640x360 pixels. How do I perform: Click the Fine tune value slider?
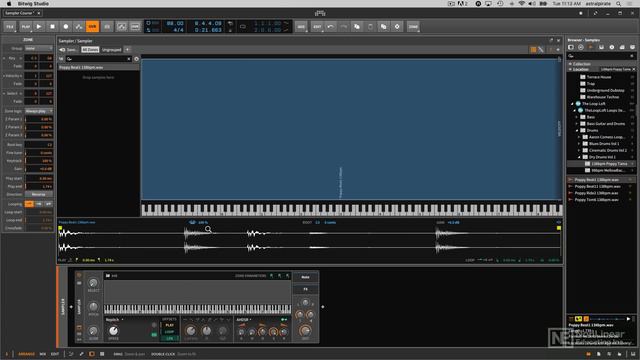39,153
